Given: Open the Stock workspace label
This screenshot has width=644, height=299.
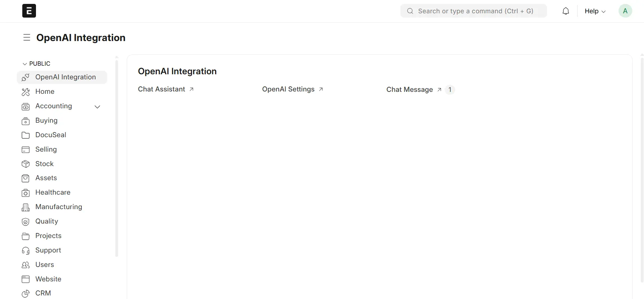Looking at the screenshot, I should tap(45, 164).
